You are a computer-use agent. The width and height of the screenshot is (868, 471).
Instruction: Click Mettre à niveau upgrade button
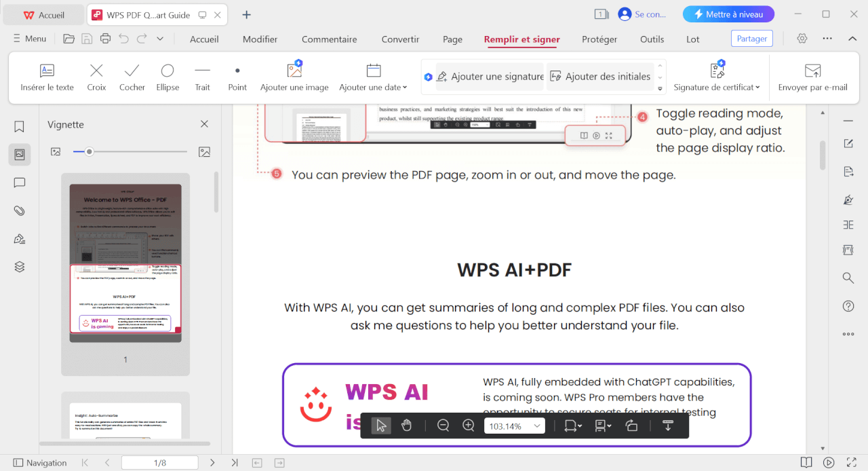(x=728, y=14)
